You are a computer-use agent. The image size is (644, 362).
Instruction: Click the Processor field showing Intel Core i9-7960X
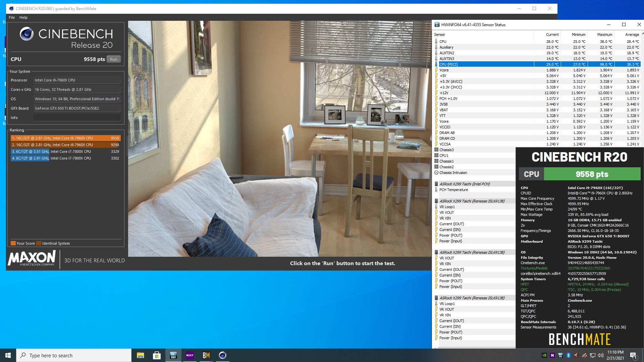click(x=77, y=80)
